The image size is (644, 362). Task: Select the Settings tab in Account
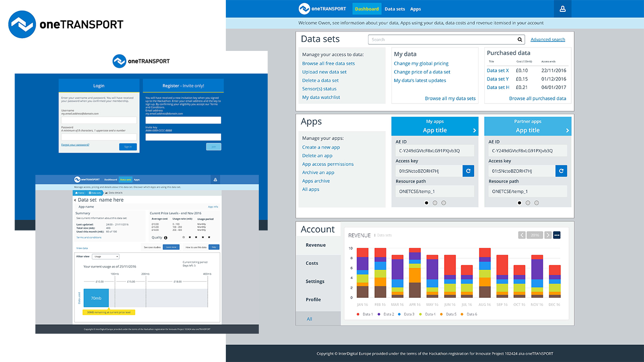pyautogui.click(x=318, y=281)
